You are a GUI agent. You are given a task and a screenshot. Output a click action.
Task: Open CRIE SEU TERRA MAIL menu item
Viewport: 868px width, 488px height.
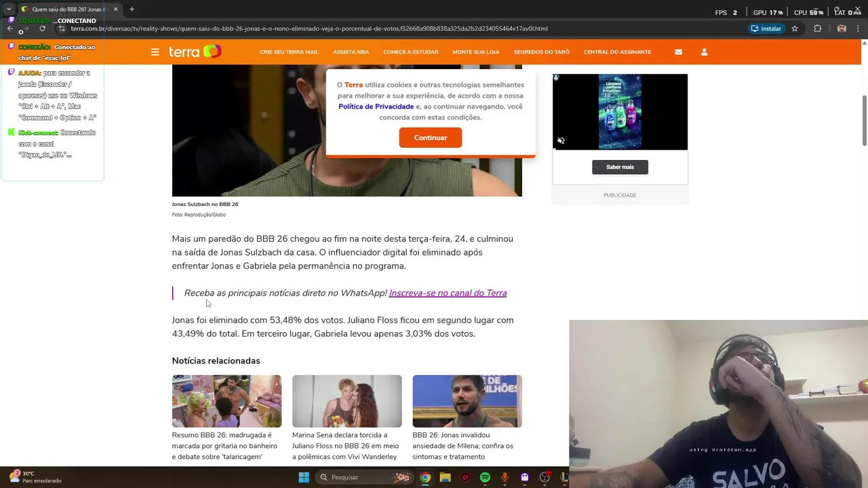289,52
